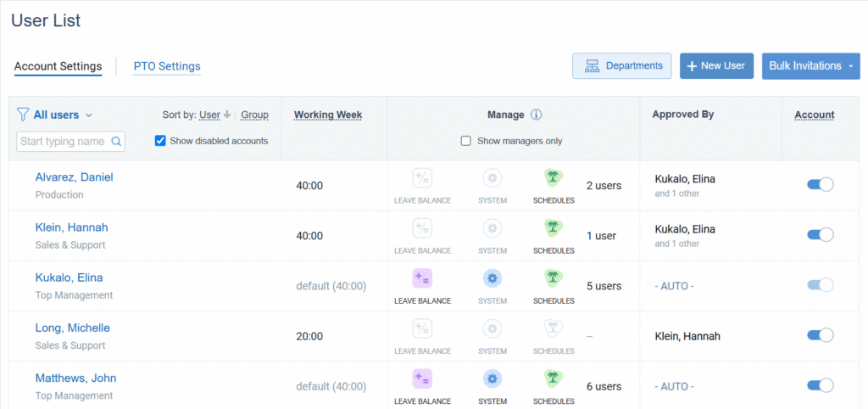Image resolution: width=868 pixels, height=409 pixels.
Task: Switch to PTO Settings tab
Action: click(167, 66)
